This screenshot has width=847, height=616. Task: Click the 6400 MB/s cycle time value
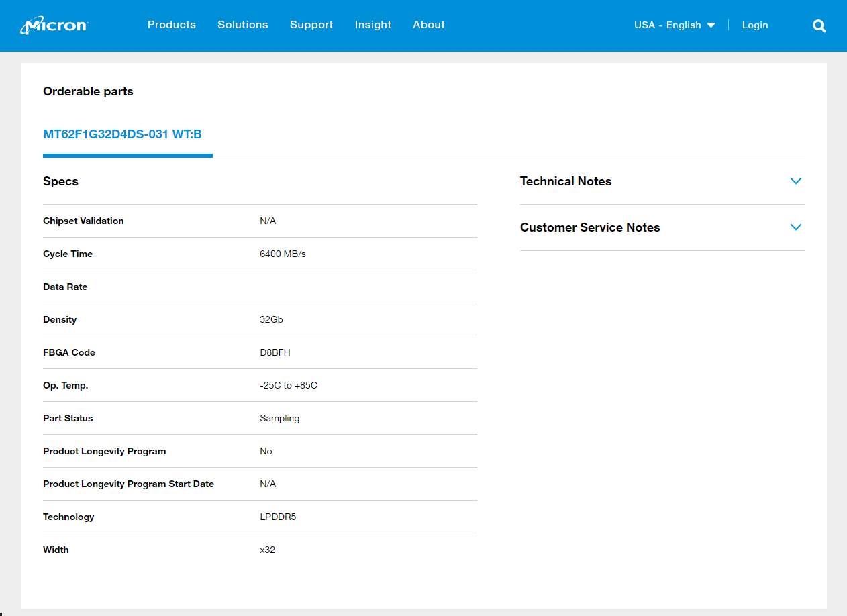click(x=283, y=254)
